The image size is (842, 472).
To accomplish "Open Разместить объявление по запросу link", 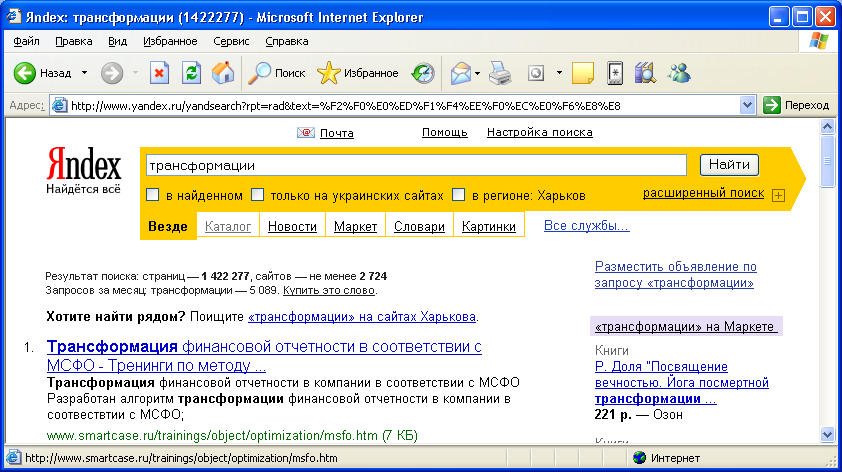I will pyautogui.click(x=676, y=274).
